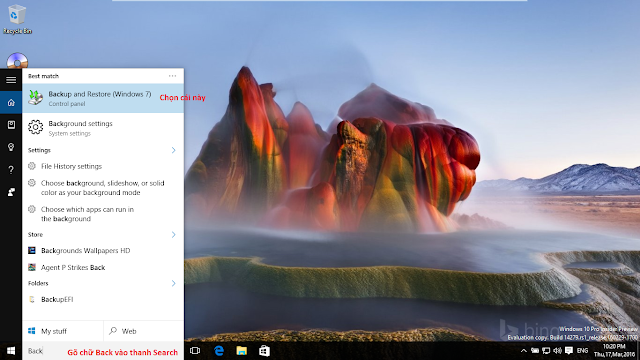
Task: Open File Explorer from the taskbar
Action: tap(242, 351)
